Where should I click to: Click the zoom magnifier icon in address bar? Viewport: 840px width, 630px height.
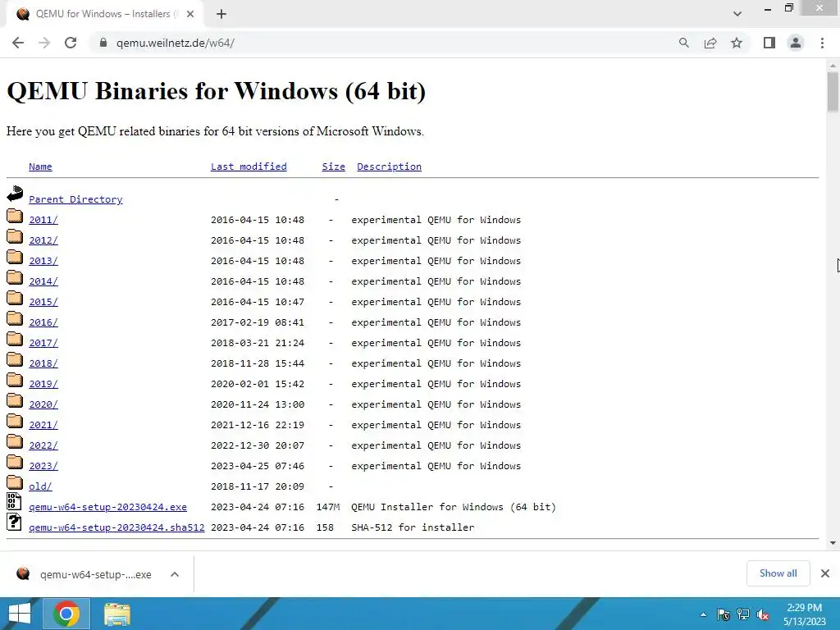tap(683, 43)
